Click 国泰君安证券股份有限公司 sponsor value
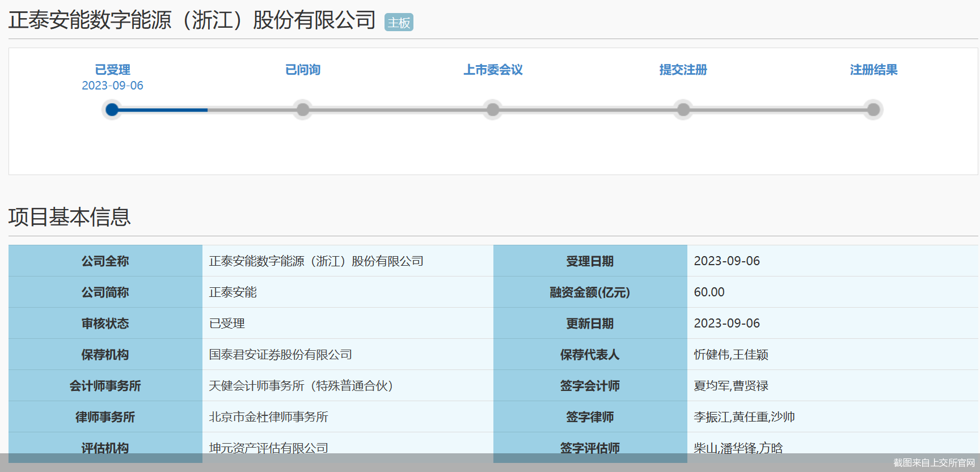This screenshot has height=472, width=980. [x=280, y=355]
